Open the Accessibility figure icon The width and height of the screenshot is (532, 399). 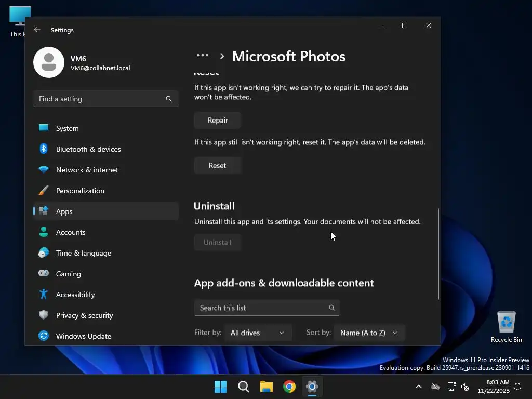pos(44,294)
